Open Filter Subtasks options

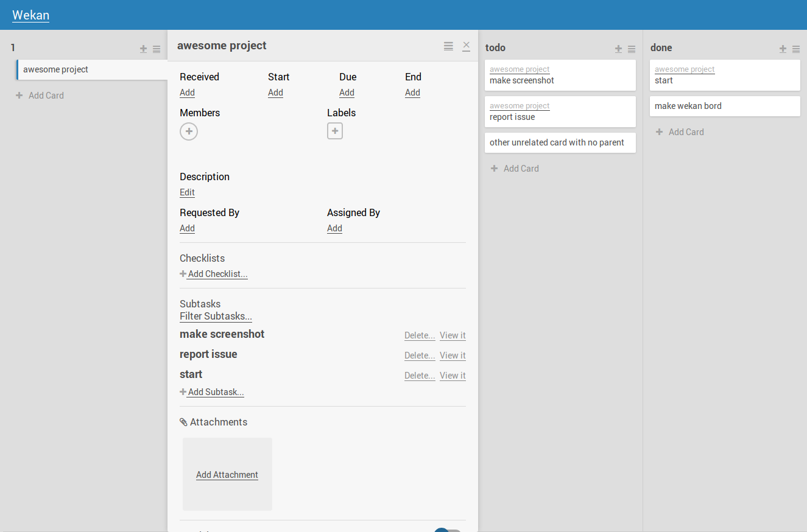(216, 316)
